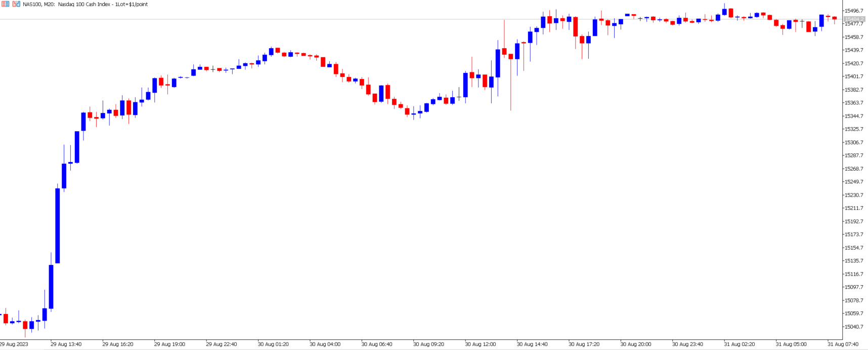Click the 15496.7 price scale label
Image resolution: width=868 pixels, height=350 pixels.
click(854, 11)
